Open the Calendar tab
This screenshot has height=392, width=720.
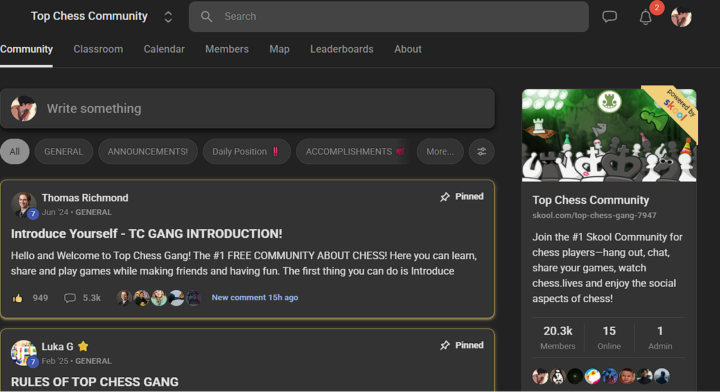tap(164, 49)
